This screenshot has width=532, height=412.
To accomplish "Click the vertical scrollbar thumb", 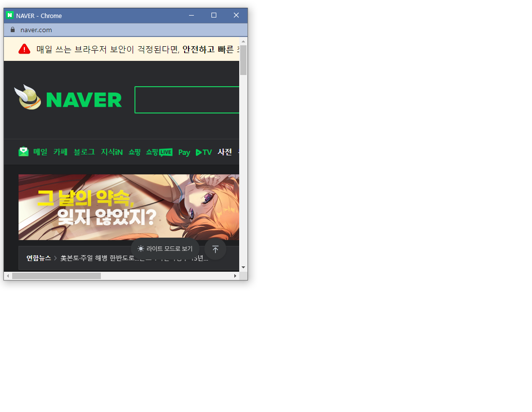I will click(x=243, y=60).
